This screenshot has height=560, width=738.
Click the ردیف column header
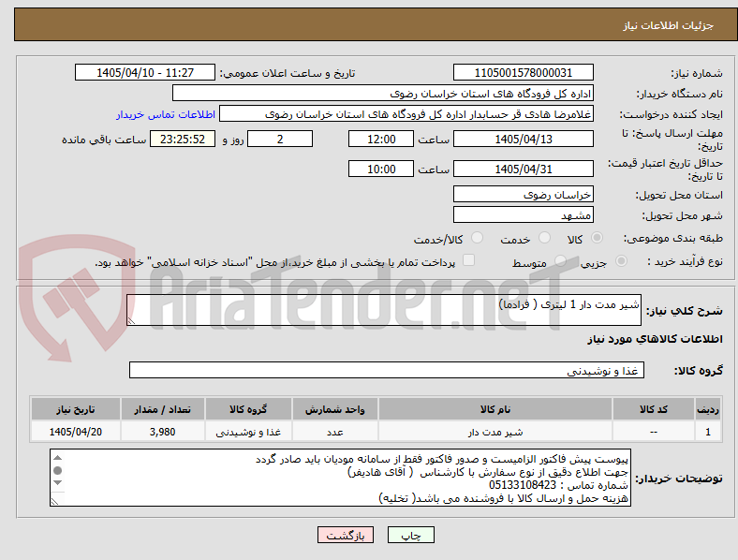point(707,409)
